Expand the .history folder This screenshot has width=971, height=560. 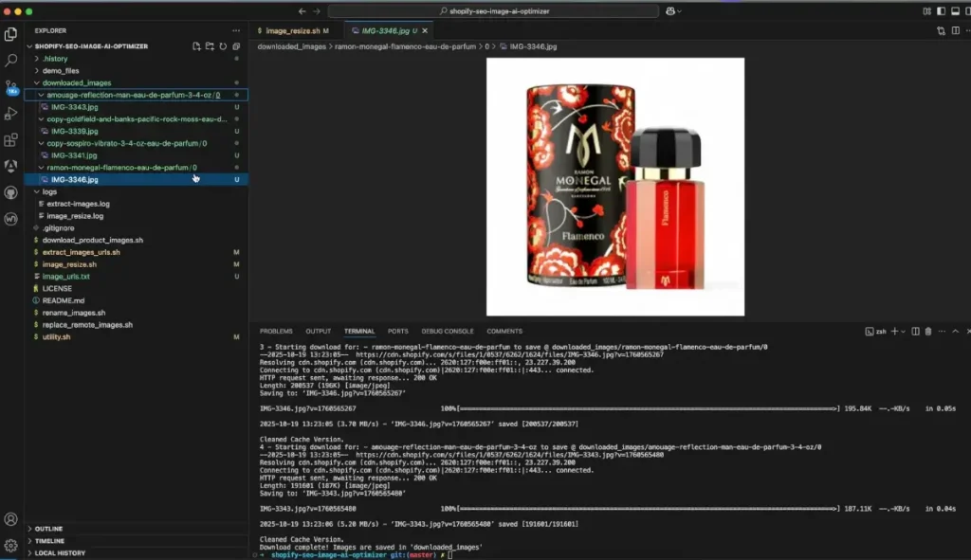click(55, 59)
